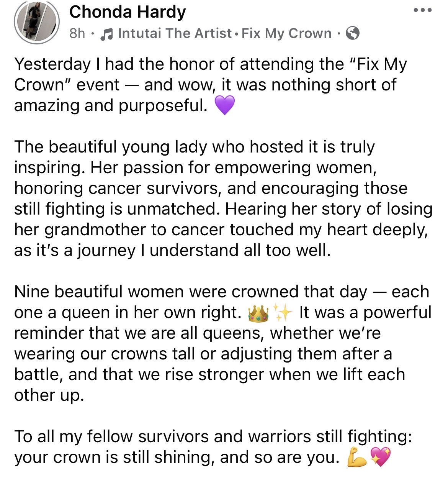
Task: Tap the word "grandmother" in the post
Action: coord(96,230)
